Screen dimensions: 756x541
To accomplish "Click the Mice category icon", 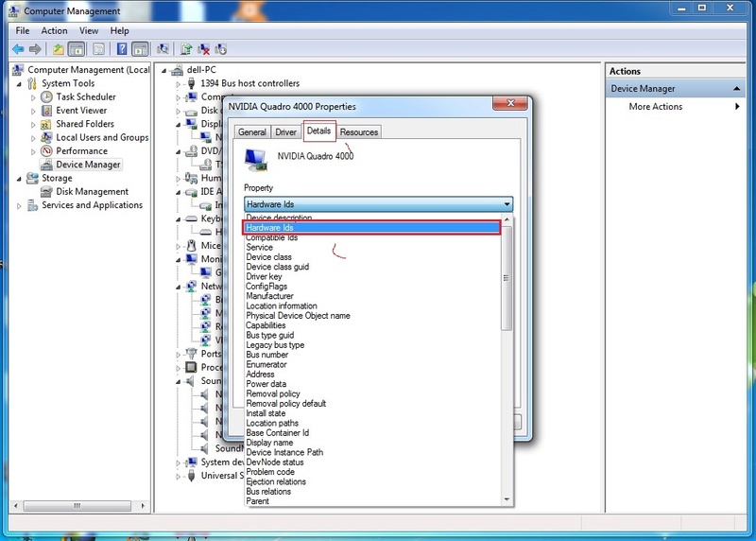I will (192, 246).
